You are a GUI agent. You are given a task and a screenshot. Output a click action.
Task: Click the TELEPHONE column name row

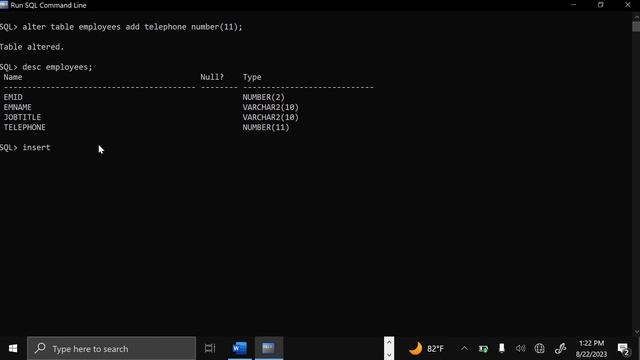point(24,127)
